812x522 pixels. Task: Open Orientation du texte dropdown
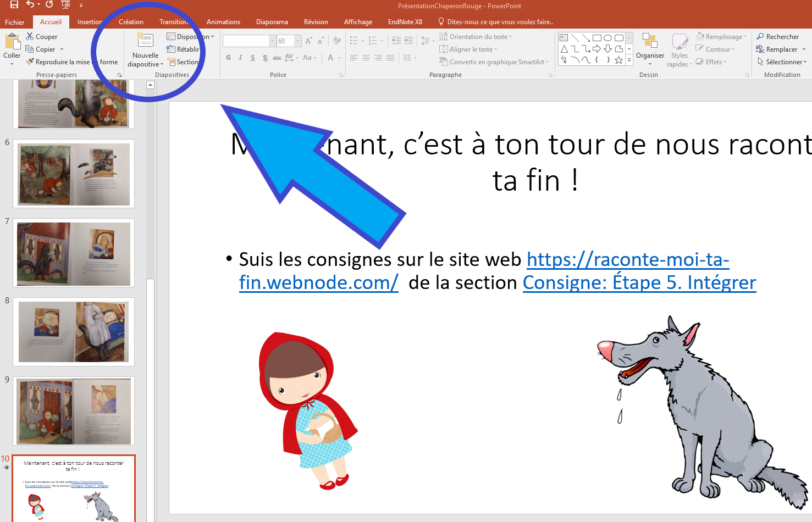pyautogui.click(x=476, y=37)
